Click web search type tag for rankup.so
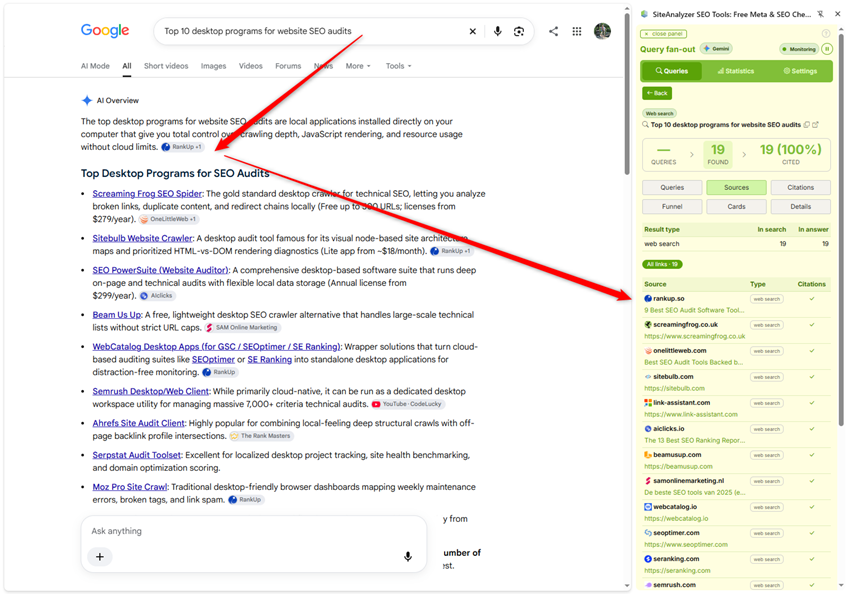The width and height of the screenshot is (850, 594). click(767, 299)
